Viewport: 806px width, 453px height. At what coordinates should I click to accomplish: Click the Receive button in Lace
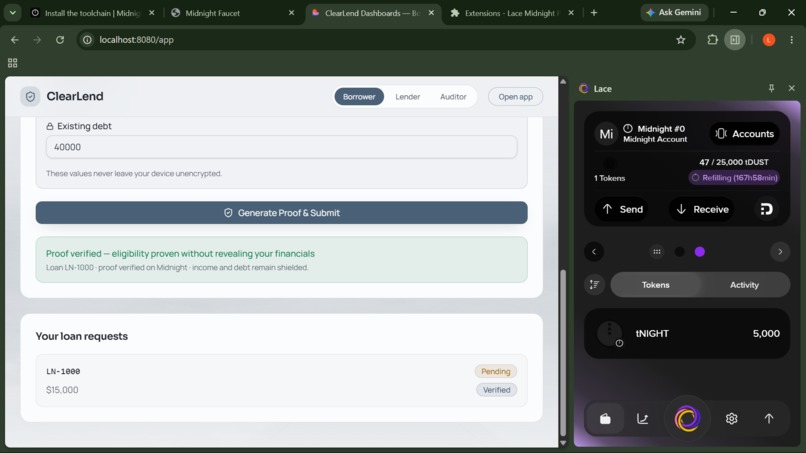pyautogui.click(x=702, y=209)
